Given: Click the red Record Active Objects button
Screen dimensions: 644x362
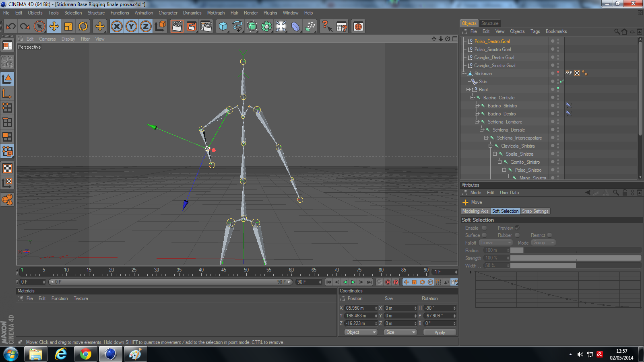Looking at the screenshot, I should pyautogui.click(x=388, y=282).
